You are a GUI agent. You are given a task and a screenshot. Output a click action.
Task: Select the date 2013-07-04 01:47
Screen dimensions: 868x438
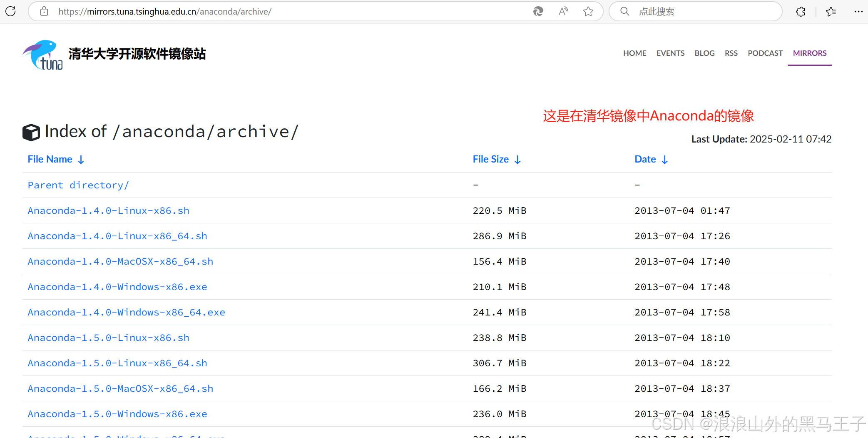(682, 210)
